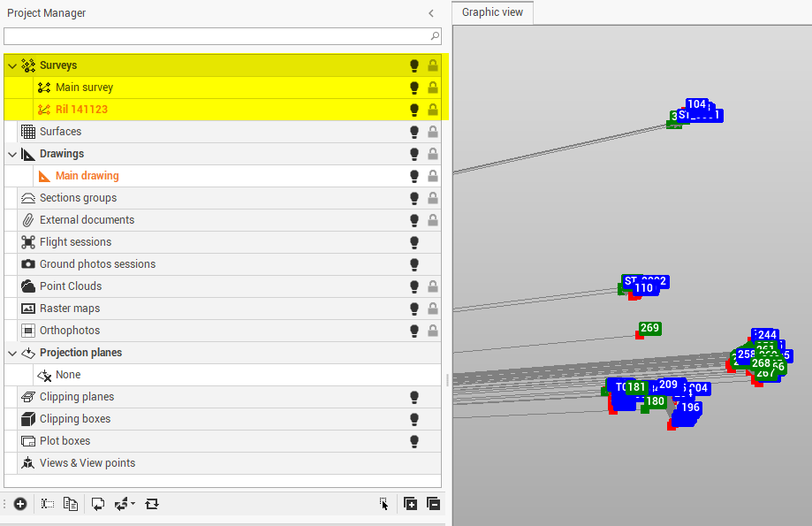Click the collapse all tree nodes icon
Screen dimensions: 812x526
433,504
